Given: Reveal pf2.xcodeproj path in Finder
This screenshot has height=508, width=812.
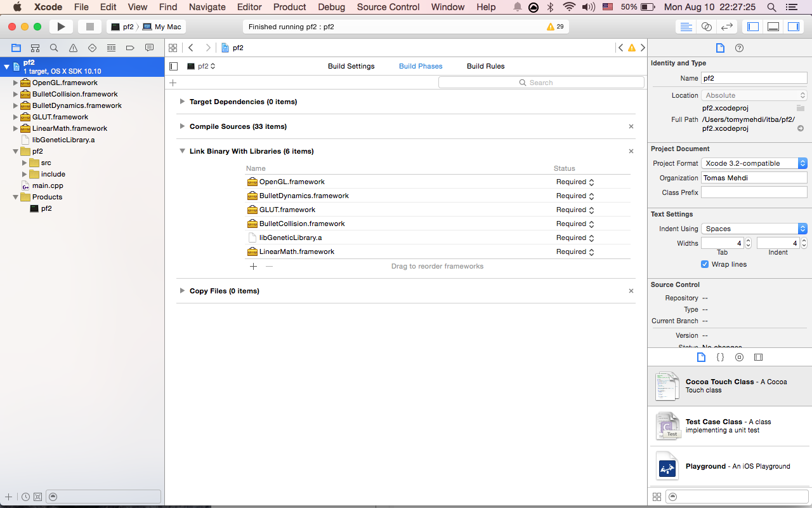Looking at the screenshot, I should [801, 128].
